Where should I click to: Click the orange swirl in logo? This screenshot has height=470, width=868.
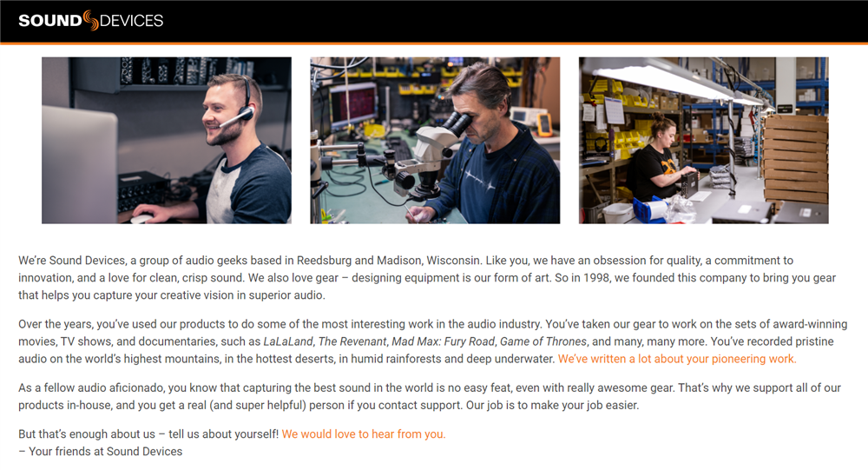(x=91, y=20)
